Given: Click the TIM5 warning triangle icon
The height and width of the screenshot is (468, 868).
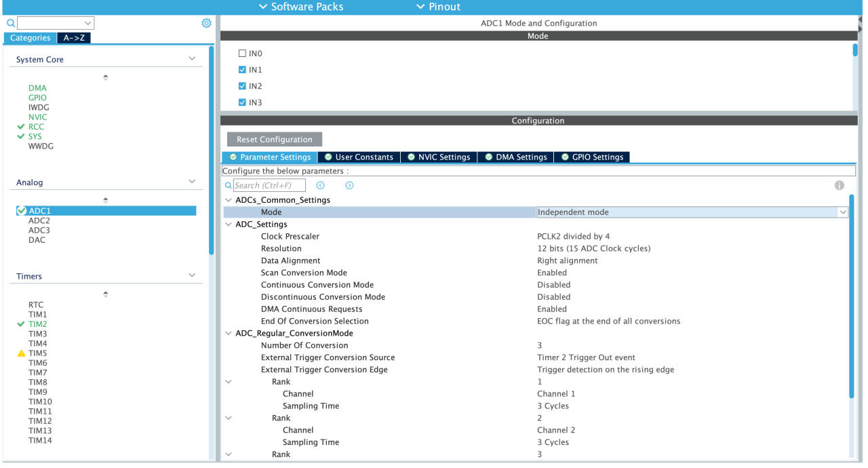Looking at the screenshot, I should coord(22,353).
